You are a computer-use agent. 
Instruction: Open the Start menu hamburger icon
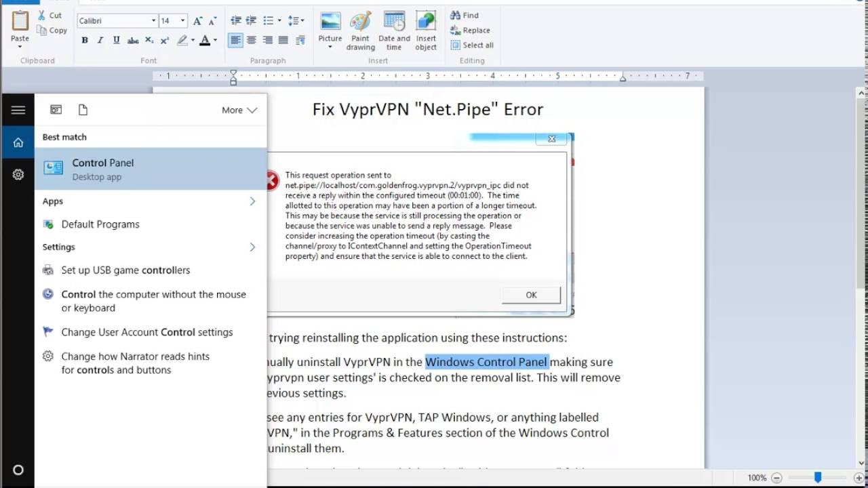pos(18,110)
